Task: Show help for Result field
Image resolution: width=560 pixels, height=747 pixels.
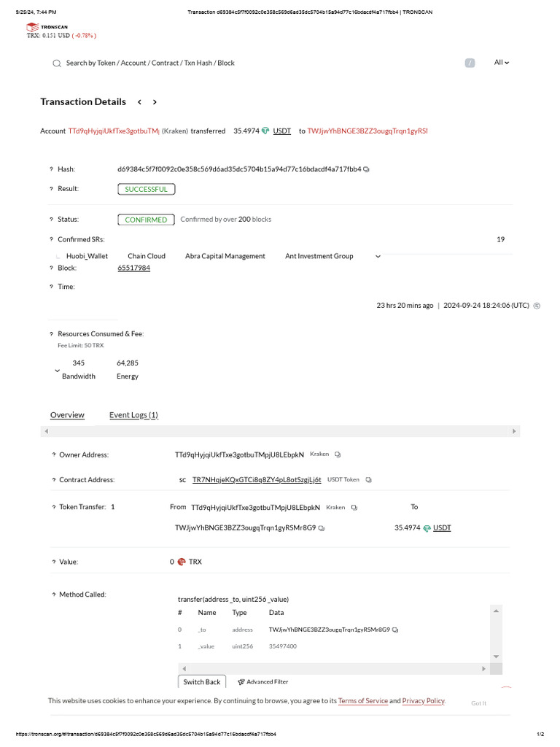Action: tap(52, 189)
